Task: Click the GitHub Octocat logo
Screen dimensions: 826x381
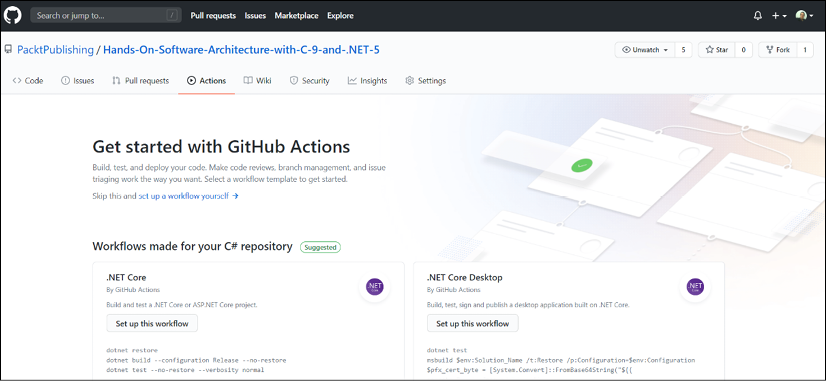Action: coord(13,15)
